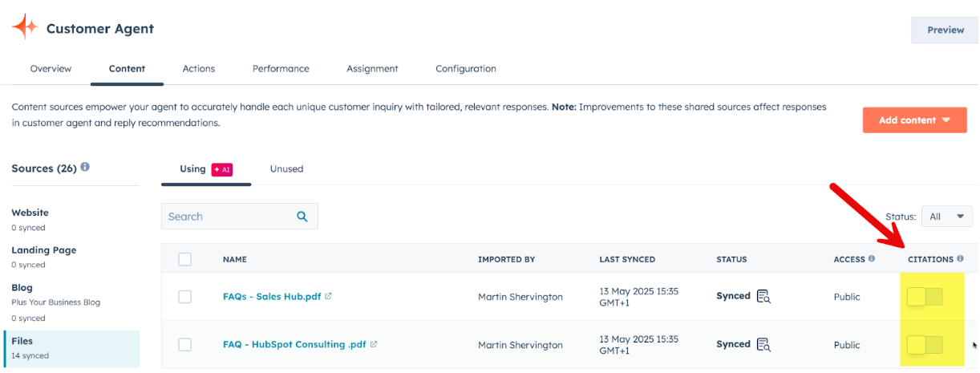The width and height of the screenshot is (980, 373).
Task: Sort by the NAME column header
Action: [235, 260]
